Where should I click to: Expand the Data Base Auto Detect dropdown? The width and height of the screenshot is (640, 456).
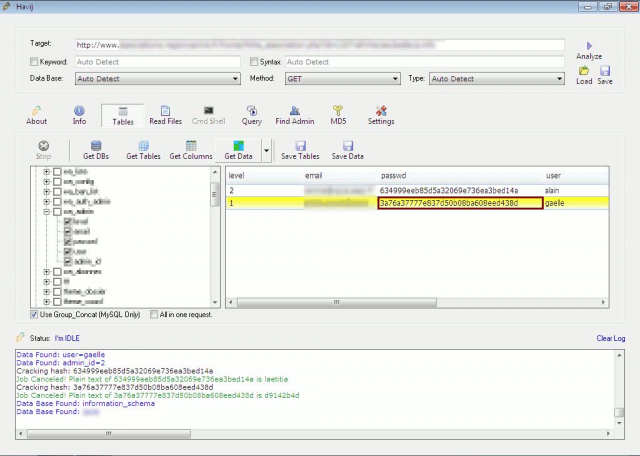point(156,78)
